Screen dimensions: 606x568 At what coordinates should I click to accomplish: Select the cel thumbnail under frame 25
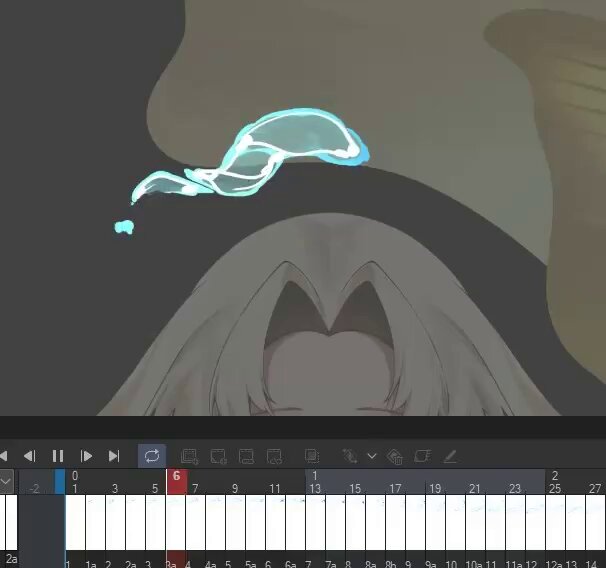pyautogui.click(x=555, y=522)
